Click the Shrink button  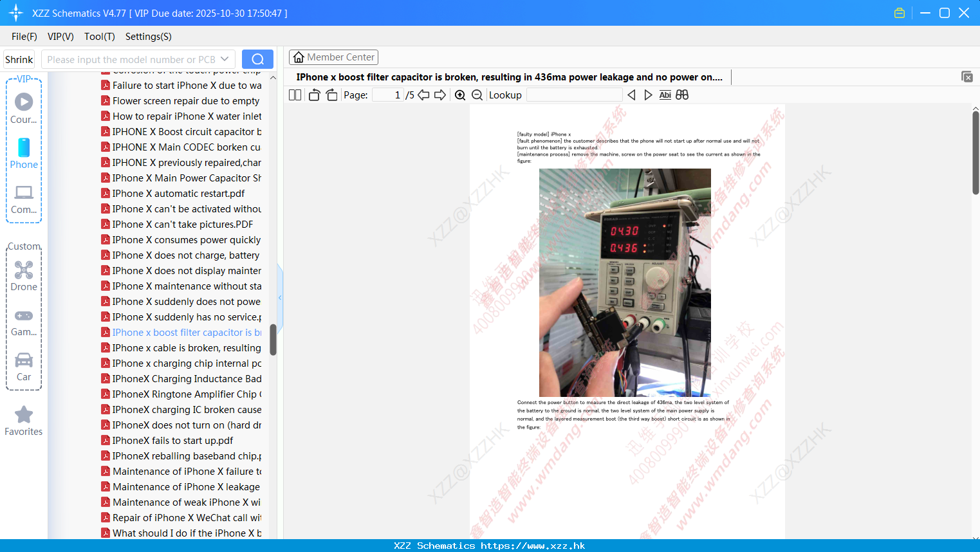click(19, 59)
